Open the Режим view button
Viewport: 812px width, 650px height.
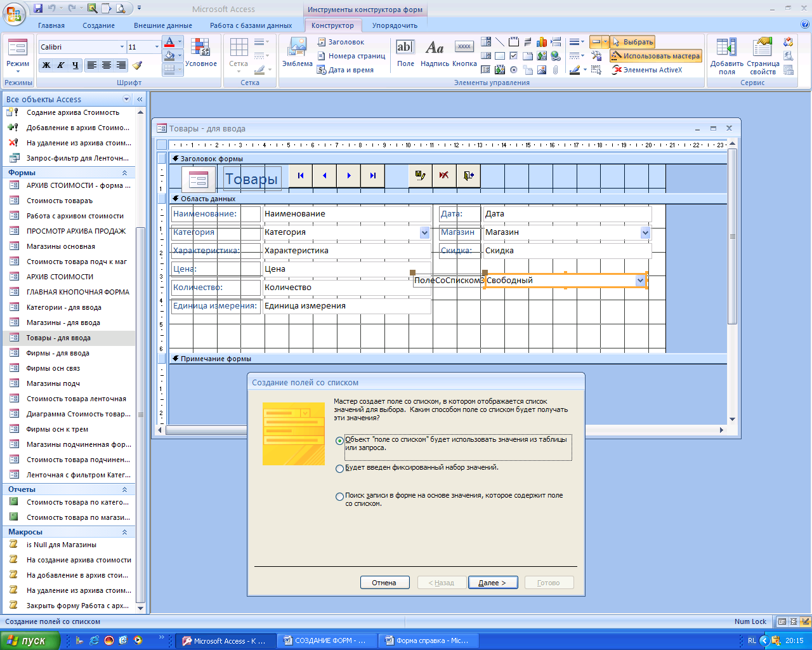pos(17,56)
